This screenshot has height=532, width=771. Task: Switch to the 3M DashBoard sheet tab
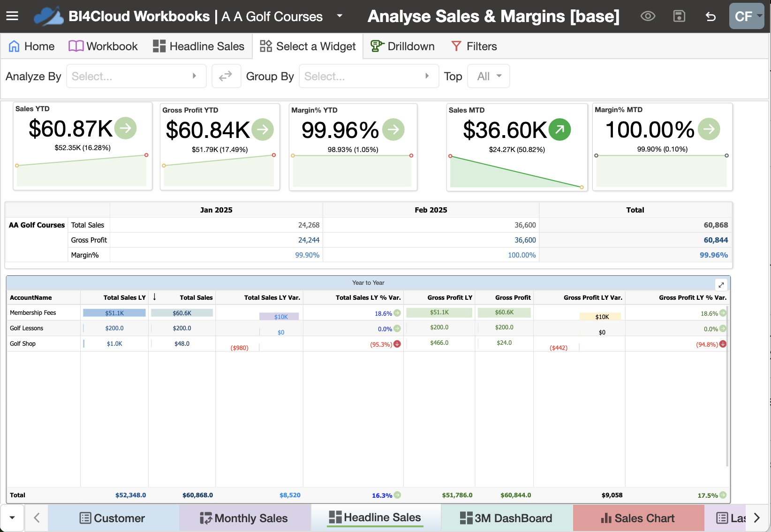tap(506, 518)
